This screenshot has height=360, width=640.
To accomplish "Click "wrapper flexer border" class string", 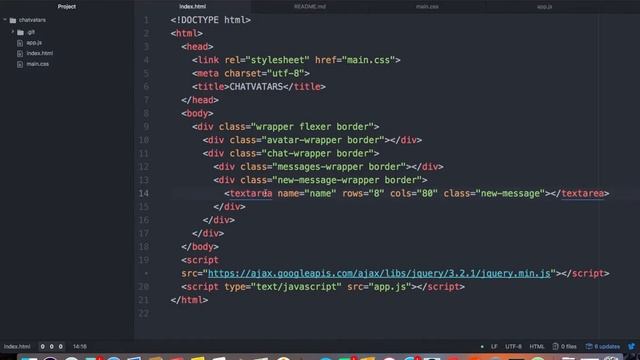I will tap(312, 127).
